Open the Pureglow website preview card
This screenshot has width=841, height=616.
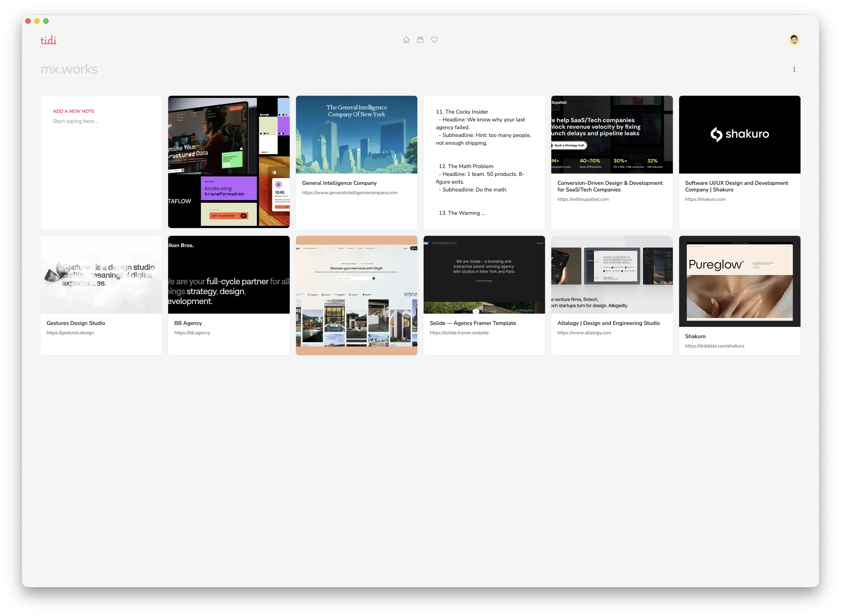[x=740, y=281]
